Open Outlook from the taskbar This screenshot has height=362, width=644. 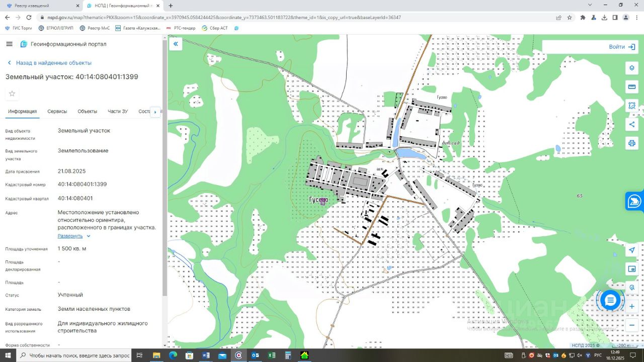pos(255,355)
